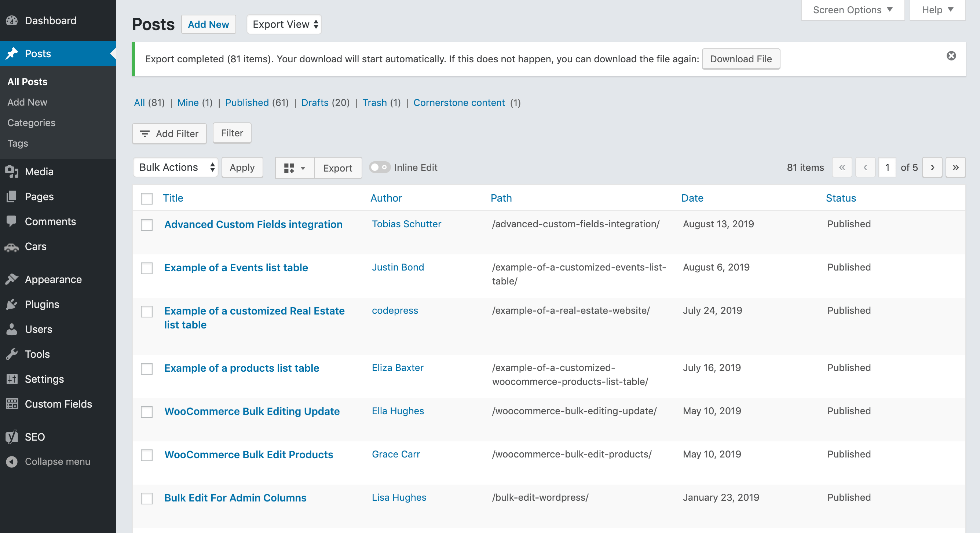
Task: Check the WooCommerce Bulk Edit Products row
Action: coord(146,455)
